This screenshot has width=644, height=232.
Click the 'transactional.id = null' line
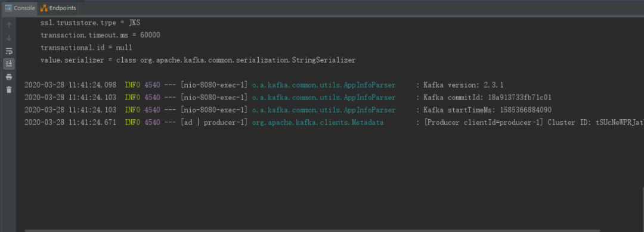(x=86, y=48)
